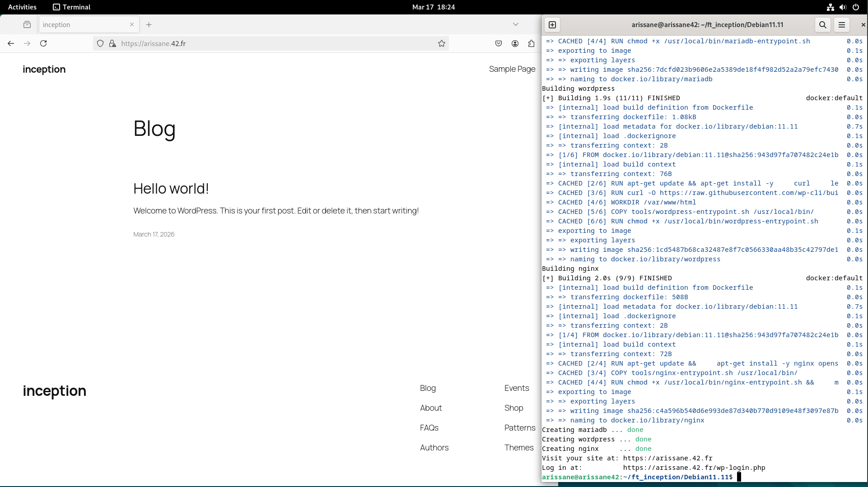Click the March 17, 2026 date link
This screenshot has width=868, height=487.
tap(154, 234)
